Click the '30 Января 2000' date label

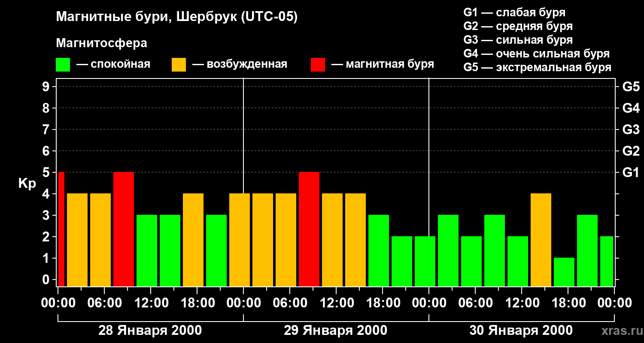[521, 331]
